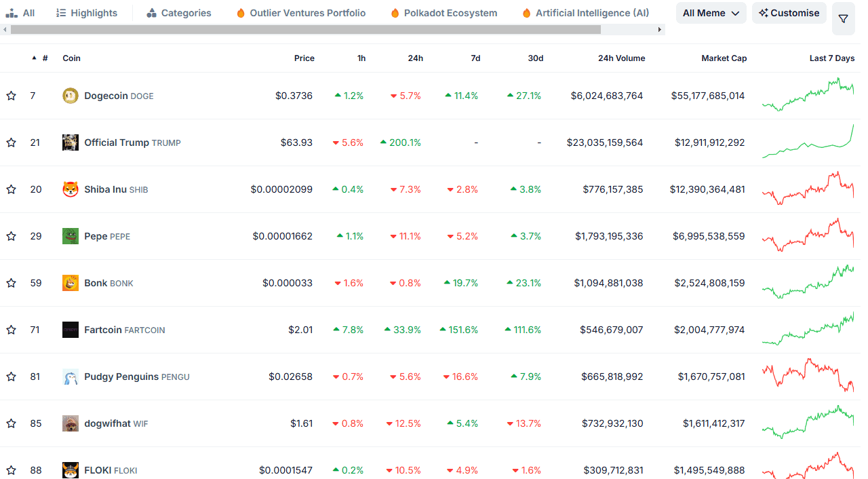The width and height of the screenshot is (868, 479).
Task: Click the flame icon beside Outlier Ventures Portfolio
Action: click(241, 13)
